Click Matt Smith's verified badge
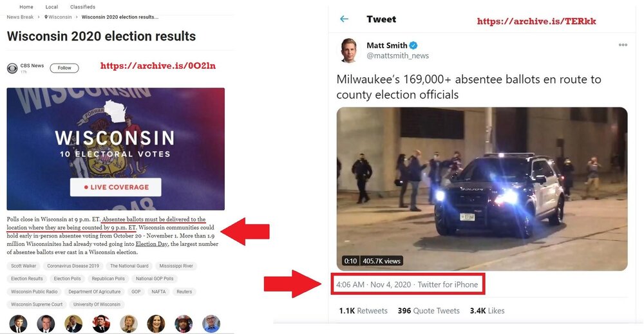This screenshot has height=334, width=644. pyautogui.click(x=413, y=45)
